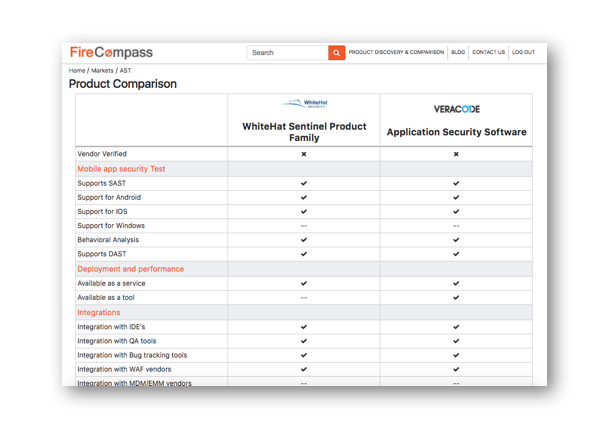Viewport: 610px width, 424px height.
Task: Click the Veracode logo
Action: (x=457, y=109)
